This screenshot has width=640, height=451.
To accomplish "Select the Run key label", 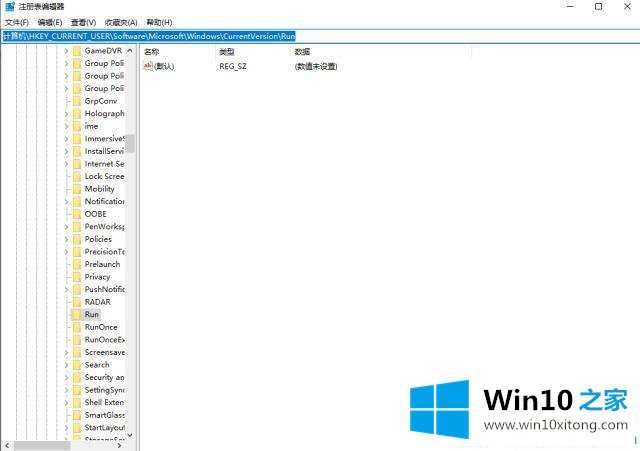I will (x=92, y=314).
